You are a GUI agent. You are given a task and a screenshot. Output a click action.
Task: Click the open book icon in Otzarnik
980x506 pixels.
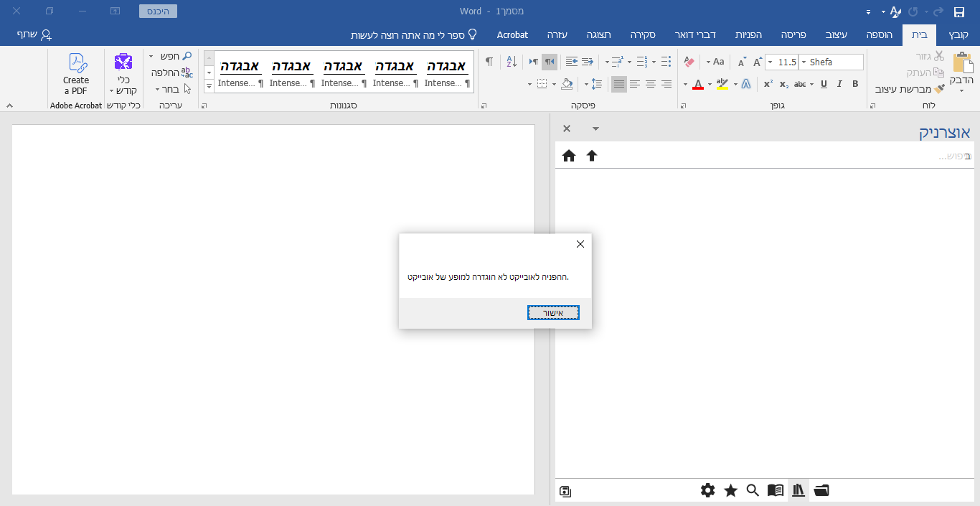coord(775,490)
